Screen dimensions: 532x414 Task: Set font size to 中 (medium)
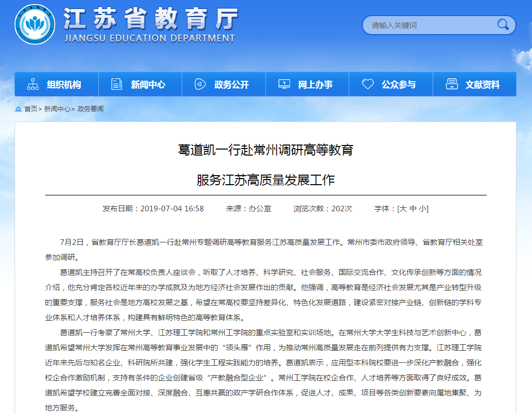click(413, 209)
